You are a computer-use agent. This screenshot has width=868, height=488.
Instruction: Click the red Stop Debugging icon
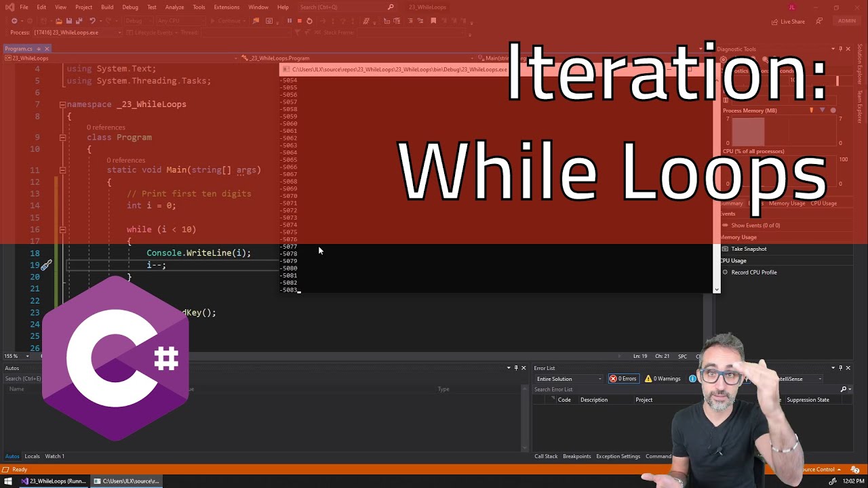pyautogui.click(x=299, y=21)
